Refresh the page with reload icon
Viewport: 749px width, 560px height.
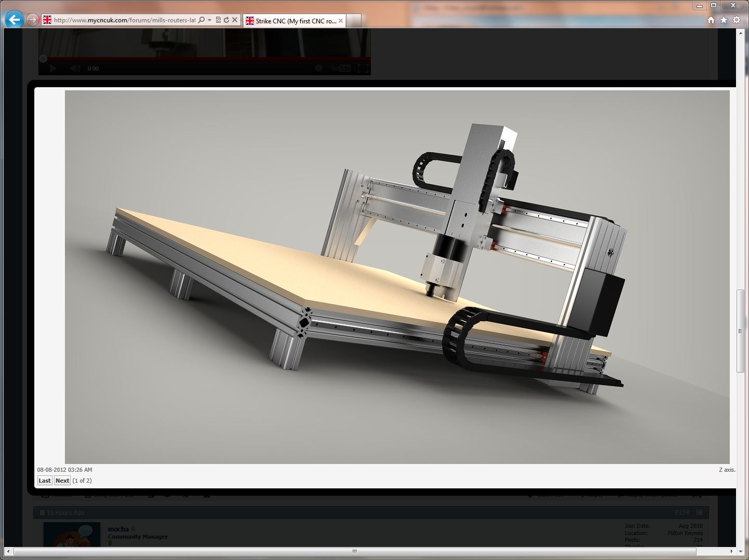point(226,20)
